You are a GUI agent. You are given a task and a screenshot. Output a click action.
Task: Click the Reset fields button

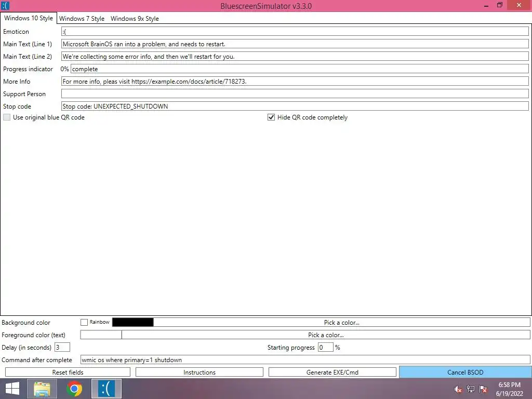point(68,372)
